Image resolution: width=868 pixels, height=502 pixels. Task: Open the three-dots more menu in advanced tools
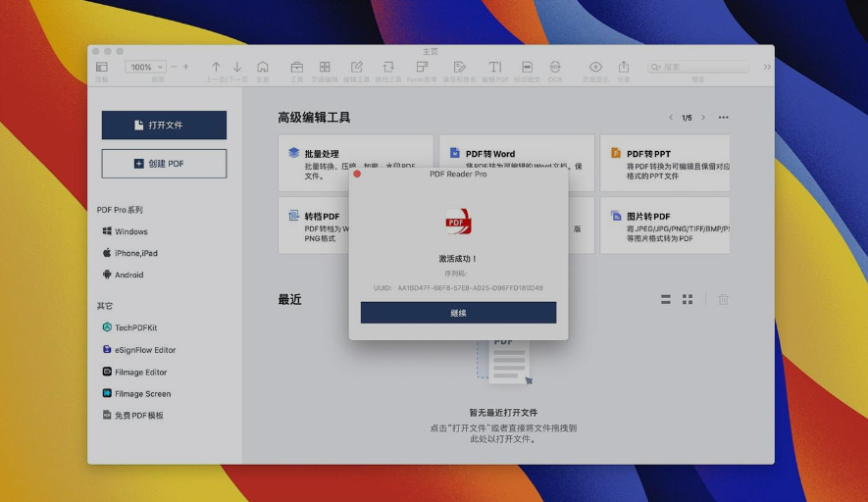(x=724, y=118)
